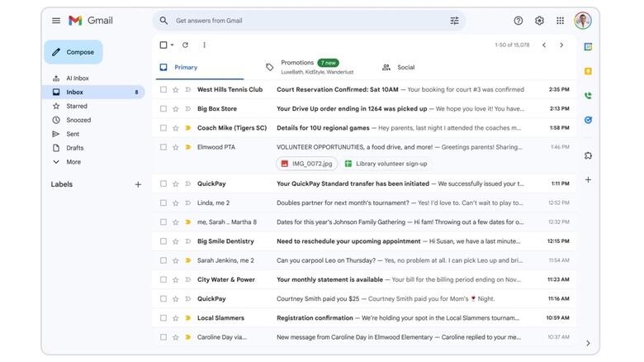Go to the next page of emails
The height and width of the screenshot is (362, 644).
pos(561,45)
